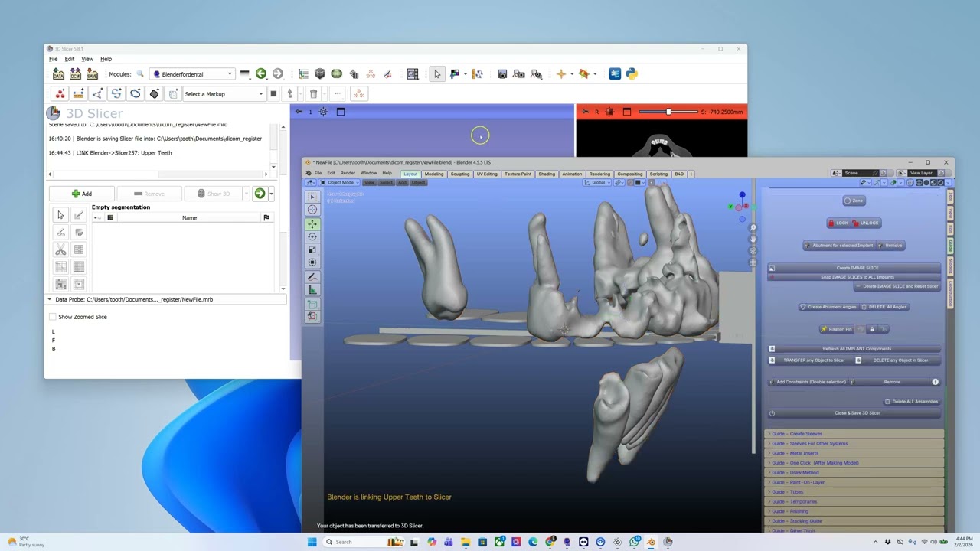Toggle the Show Zoomed Slice checkbox
Image resolution: width=980 pixels, height=551 pixels.
(53, 317)
